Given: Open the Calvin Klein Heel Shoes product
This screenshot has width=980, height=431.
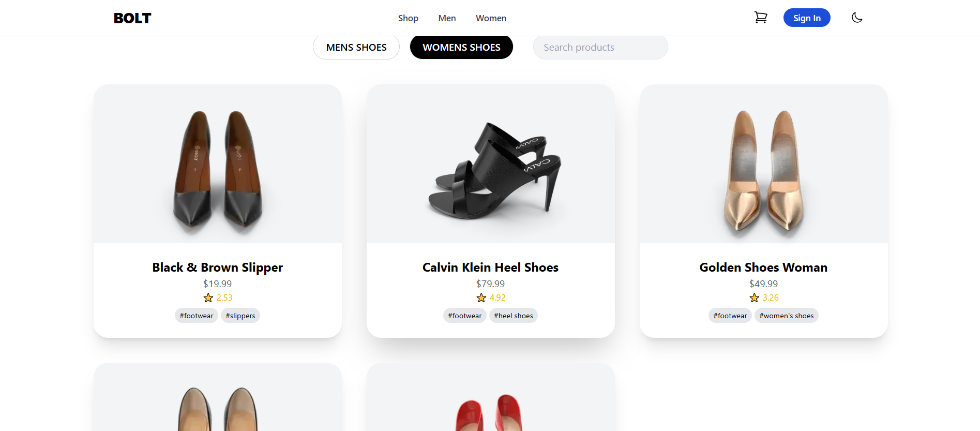Looking at the screenshot, I should click(x=490, y=267).
